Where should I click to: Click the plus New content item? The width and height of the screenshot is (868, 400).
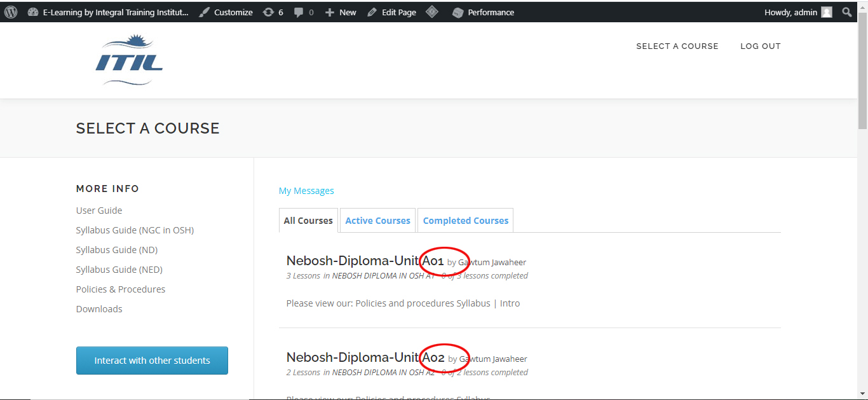tap(341, 12)
